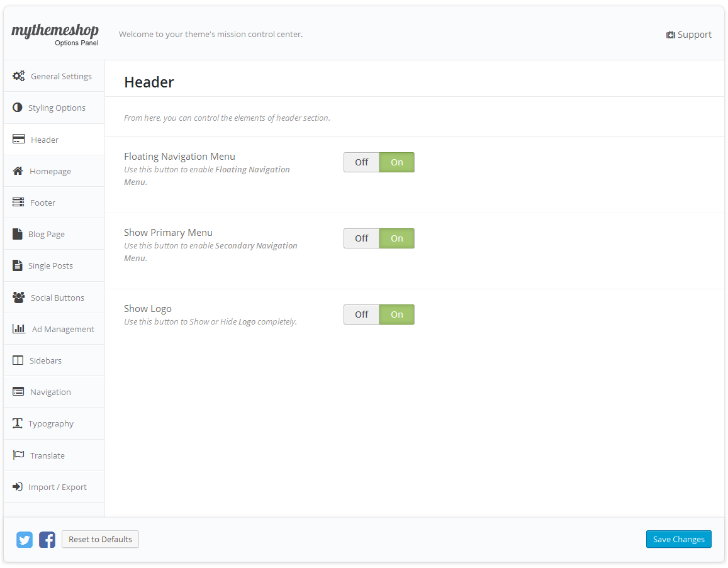Go to the Single Posts tab
Viewport: 728px width, 568px height.
click(50, 265)
